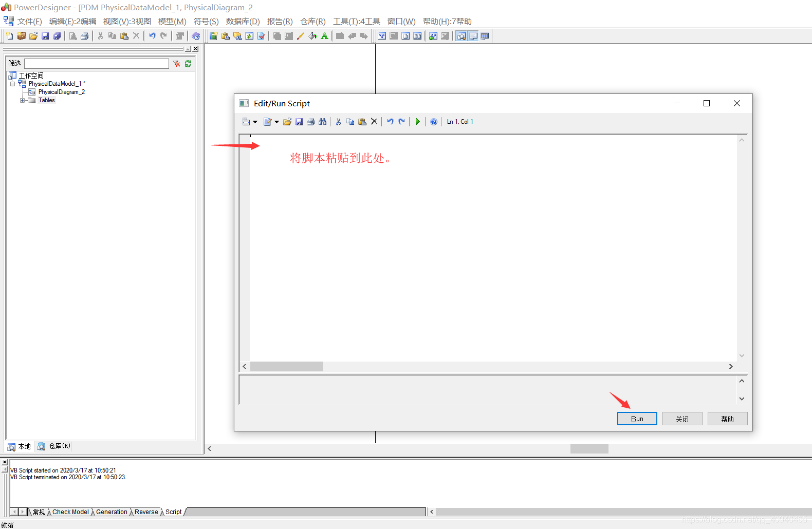Viewport: 812px width, 529px height.
Task: Click the Run button
Action: [x=637, y=419]
